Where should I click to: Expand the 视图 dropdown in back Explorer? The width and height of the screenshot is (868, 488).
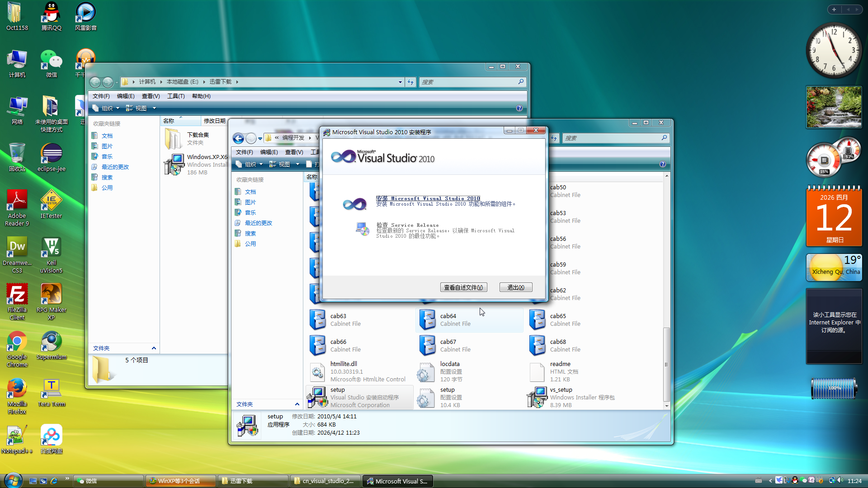point(154,108)
